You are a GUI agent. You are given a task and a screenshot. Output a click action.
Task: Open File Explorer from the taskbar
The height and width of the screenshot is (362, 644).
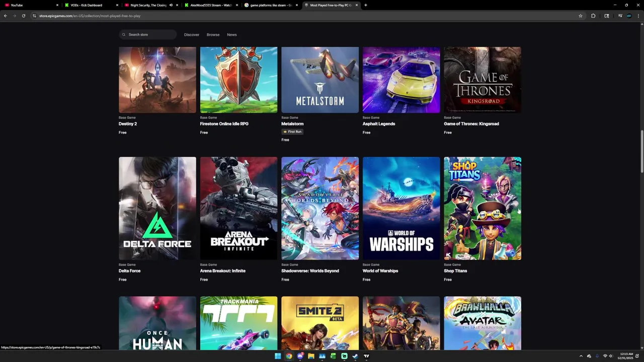tap(311, 356)
